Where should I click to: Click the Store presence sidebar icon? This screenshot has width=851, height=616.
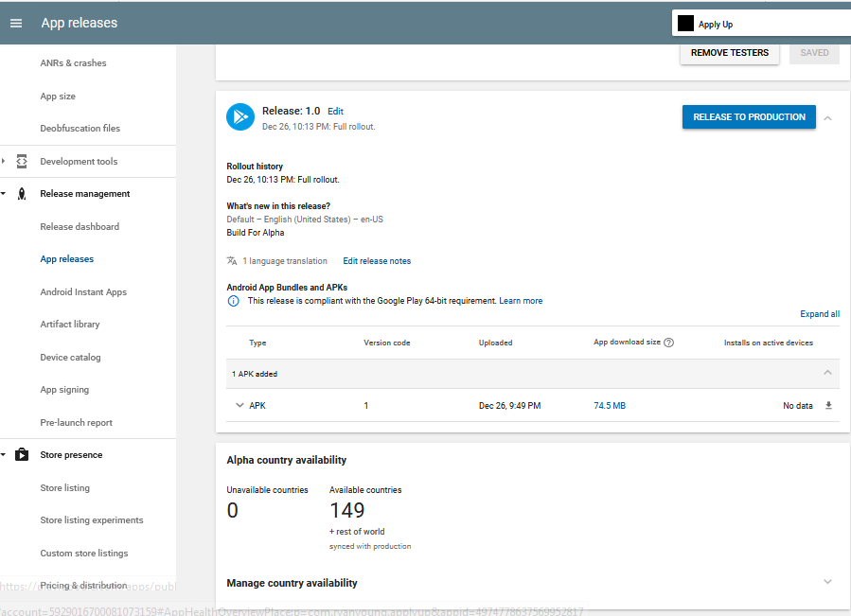pyautogui.click(x=21, y=454)
